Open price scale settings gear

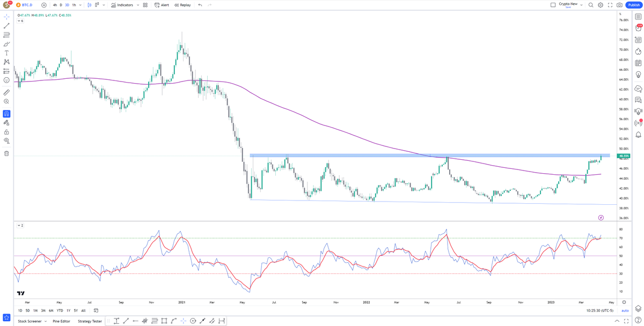pyautogui.click(x=624, y=302)
